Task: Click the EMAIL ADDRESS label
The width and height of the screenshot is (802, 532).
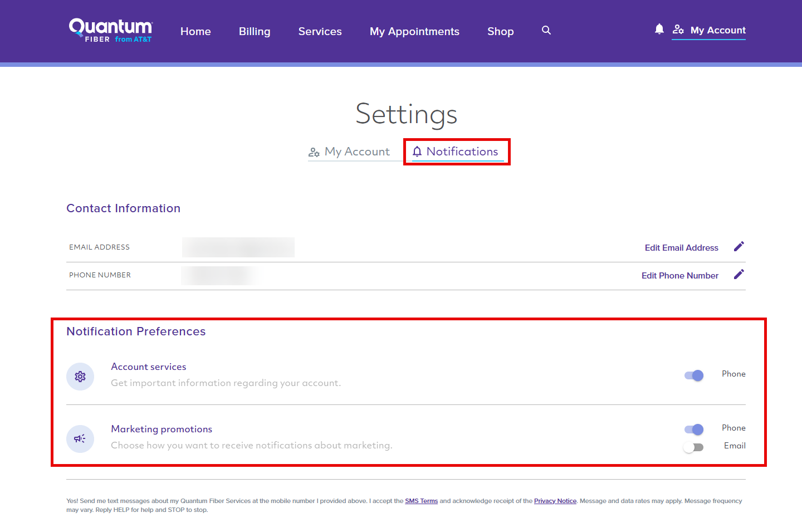Action: pyautogui.click(x=99, y=247)
